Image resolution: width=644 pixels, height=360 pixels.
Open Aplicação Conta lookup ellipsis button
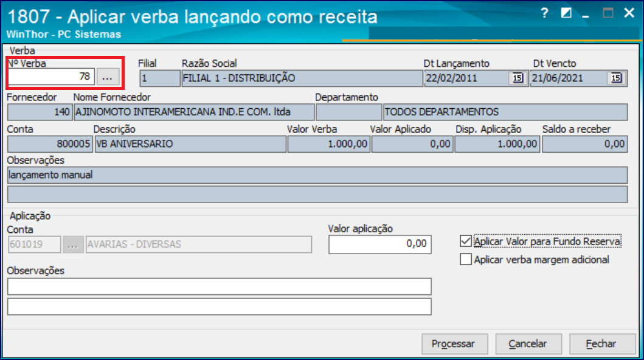pos(73,244)
